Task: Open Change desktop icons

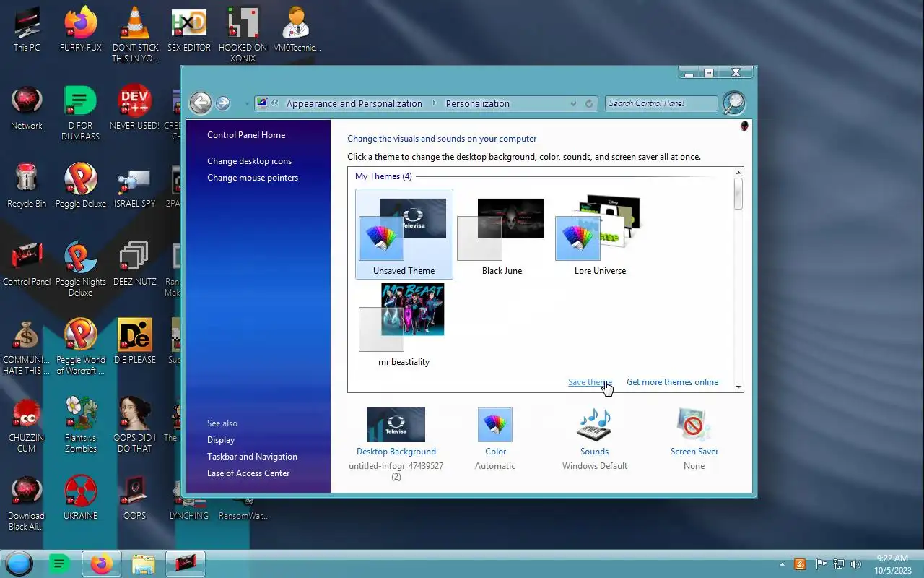Action: pyautogui.click(x=249, y=161)
